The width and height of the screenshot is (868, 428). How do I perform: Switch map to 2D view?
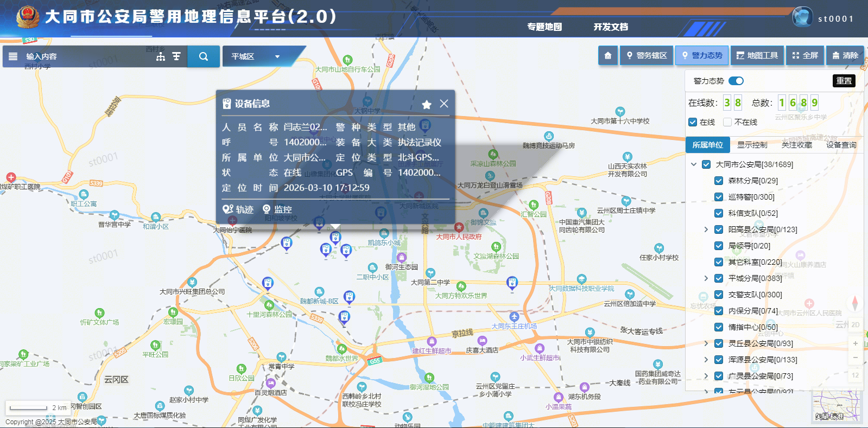coord(856,324)
